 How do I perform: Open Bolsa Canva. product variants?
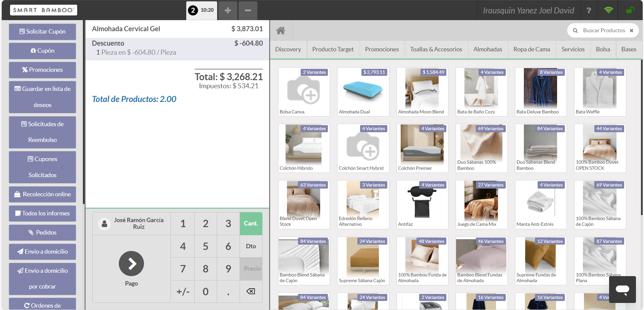point(304,92)
